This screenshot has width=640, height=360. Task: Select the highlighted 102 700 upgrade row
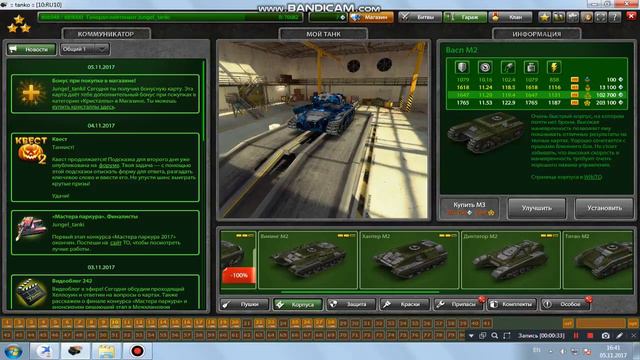click(537, 95)
